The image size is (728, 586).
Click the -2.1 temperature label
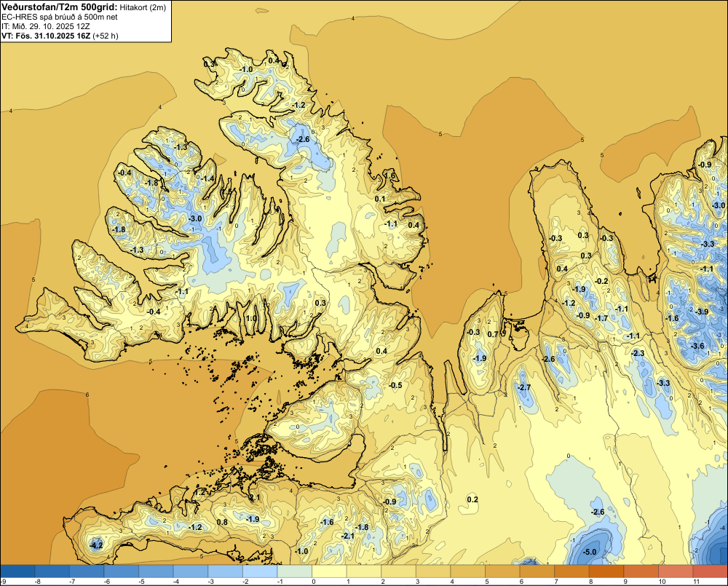click(x=348, y=536)
